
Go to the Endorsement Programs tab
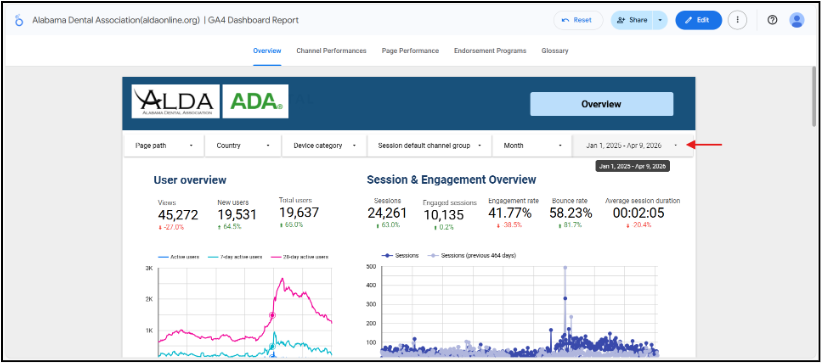click(490, 51)
